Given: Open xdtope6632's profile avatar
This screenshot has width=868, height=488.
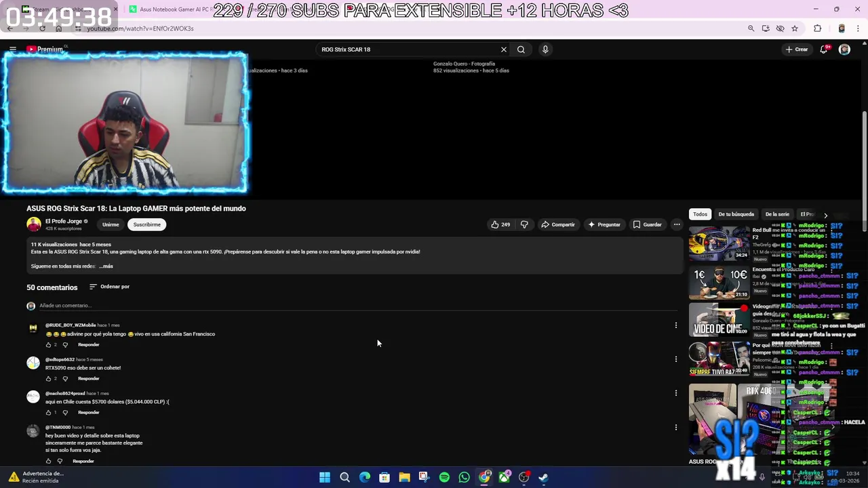Looking at the screenshot, I should pyautogui.click(x=33, y=363).
